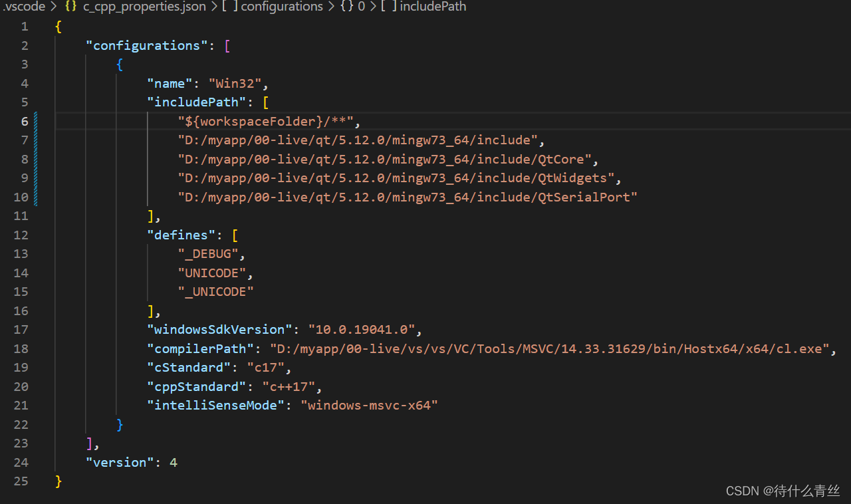Viewport: 851px width, 504px height.
Task: Click line number 18 in the gutter
Action: (21, 348)
